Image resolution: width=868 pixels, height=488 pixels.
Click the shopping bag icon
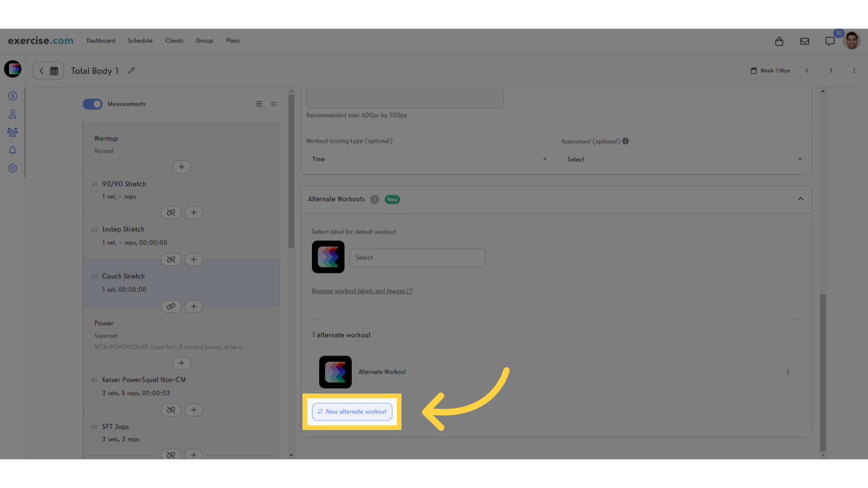click(x=779, y=41)
